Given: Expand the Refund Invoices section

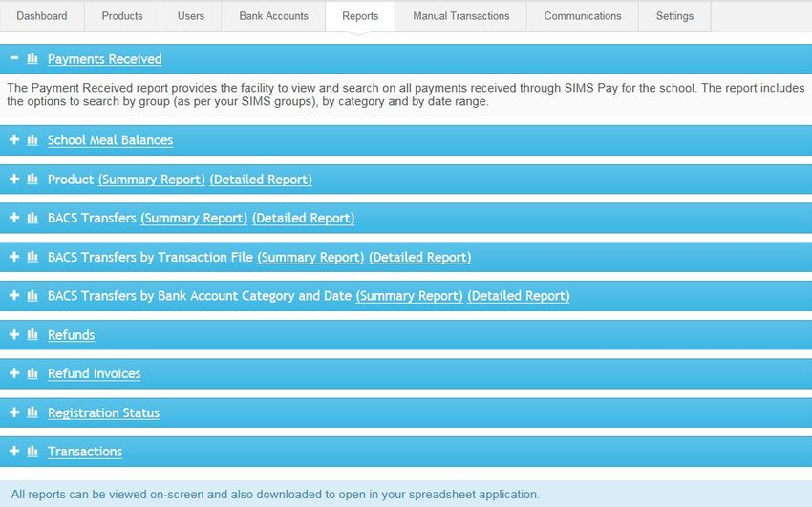Looking at the screenshot, I should click(14, 373).
